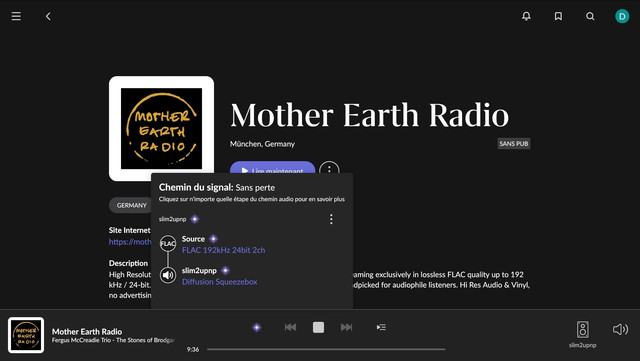Click the Mother Earth Radio station artwork

click(x=161, y=128)
